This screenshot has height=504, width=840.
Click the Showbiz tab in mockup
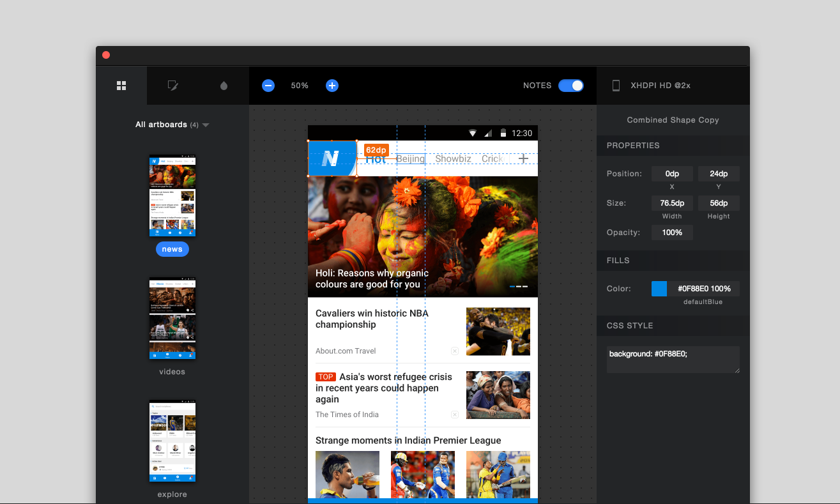point(453,158)
